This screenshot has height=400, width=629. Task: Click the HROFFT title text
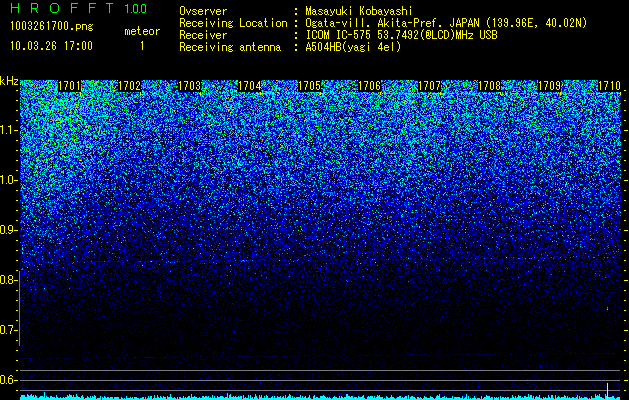(x=62, y=8)
